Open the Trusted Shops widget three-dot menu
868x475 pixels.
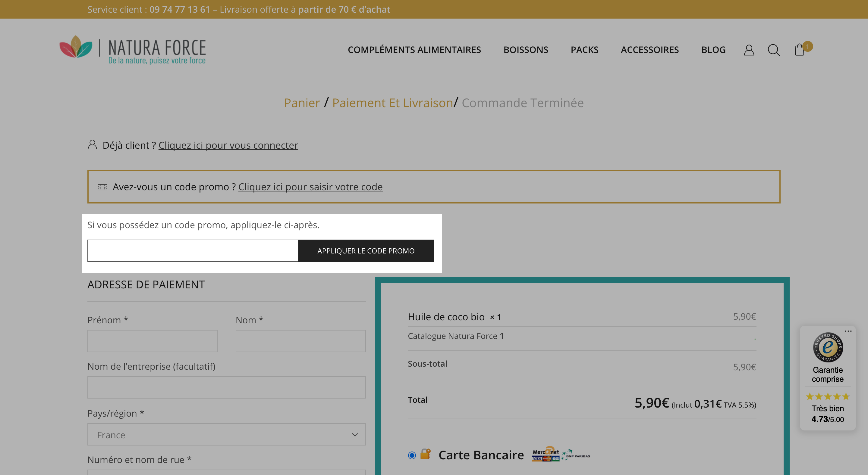coord(848,331)
